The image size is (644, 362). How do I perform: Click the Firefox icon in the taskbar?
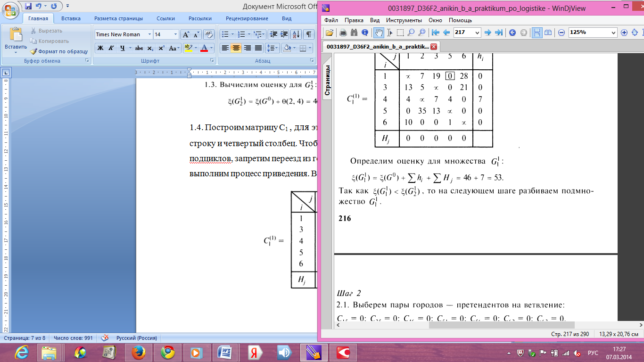(x=138, y=353)
